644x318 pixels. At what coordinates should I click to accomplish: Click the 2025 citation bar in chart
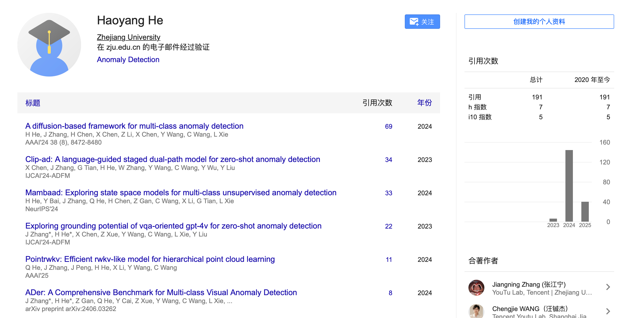click(585, 211)
